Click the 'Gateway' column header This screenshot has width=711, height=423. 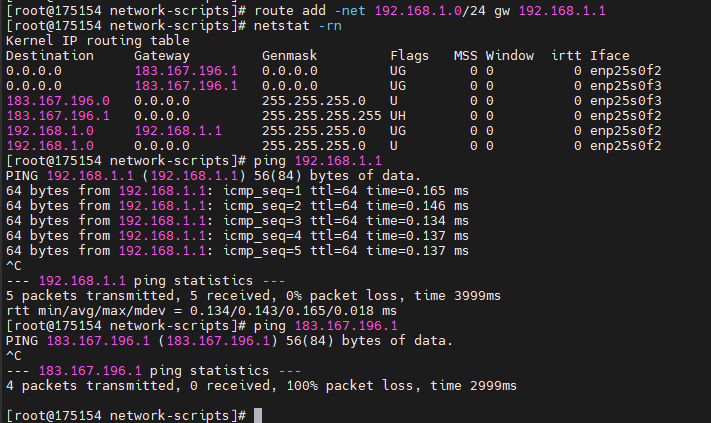pos(162,55)
